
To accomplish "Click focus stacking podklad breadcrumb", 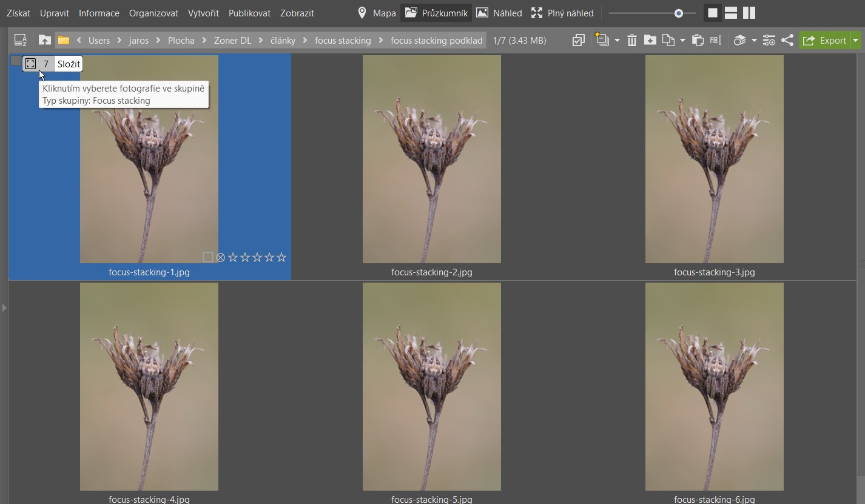I will [437, 41].
